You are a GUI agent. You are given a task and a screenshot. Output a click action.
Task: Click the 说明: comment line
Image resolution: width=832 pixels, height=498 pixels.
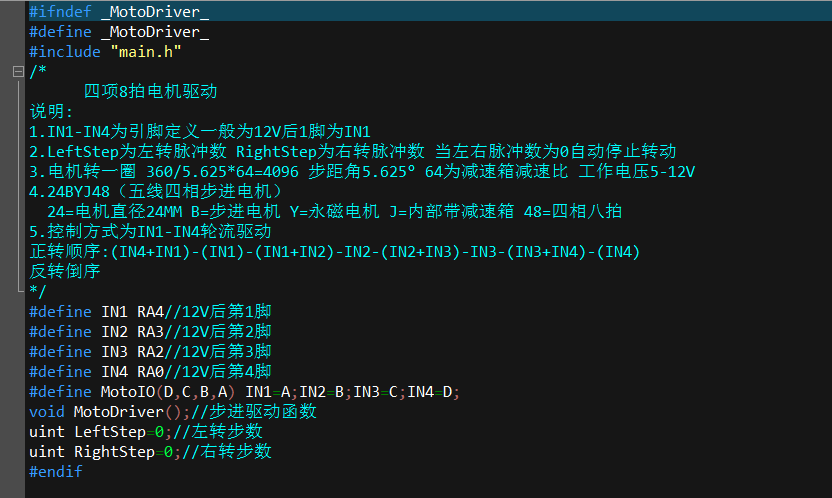click(52, 111)
